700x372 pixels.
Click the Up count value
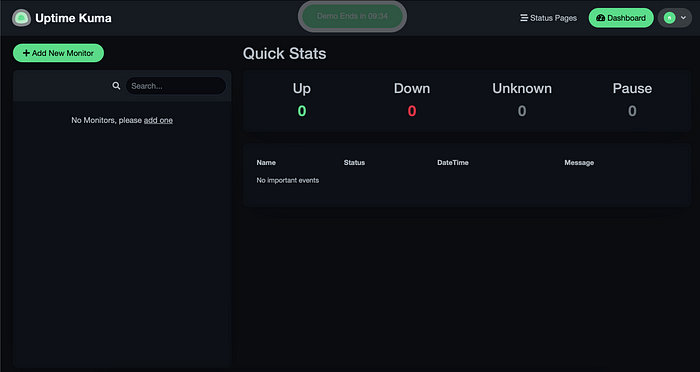point(302,111)
